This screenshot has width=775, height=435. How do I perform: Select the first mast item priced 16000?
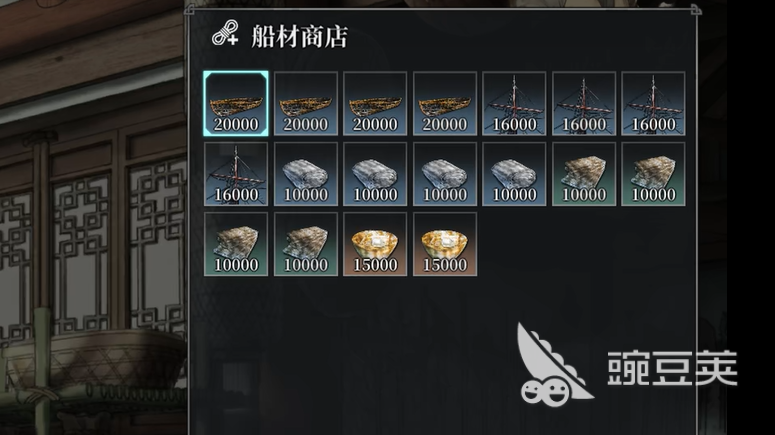pyautogui.click(x=514, y=103)
